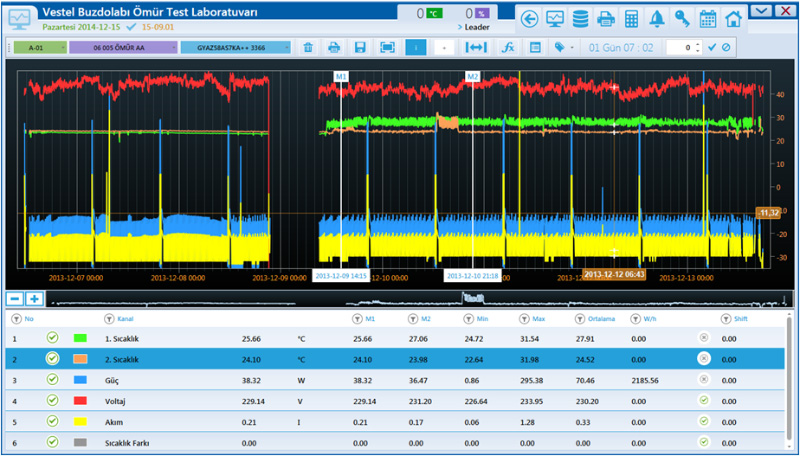Go to the home icon
Image resolution: width=800 pixels, height=456 pixels.
click(x=733, y=19)
